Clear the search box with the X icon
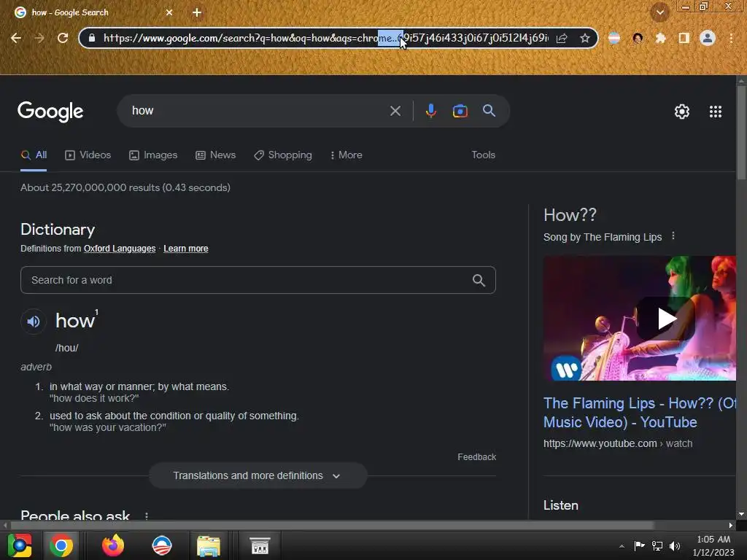 click(x=395, y=111)
